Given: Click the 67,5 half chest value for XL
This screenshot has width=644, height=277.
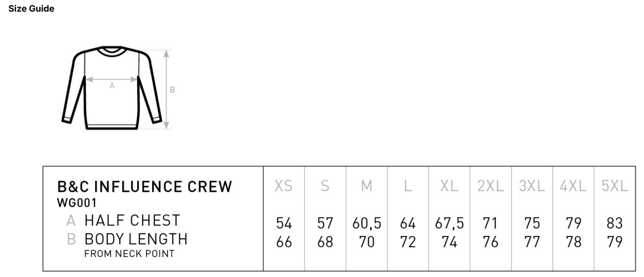Looking at the screenshot, I should click(449, 224).
